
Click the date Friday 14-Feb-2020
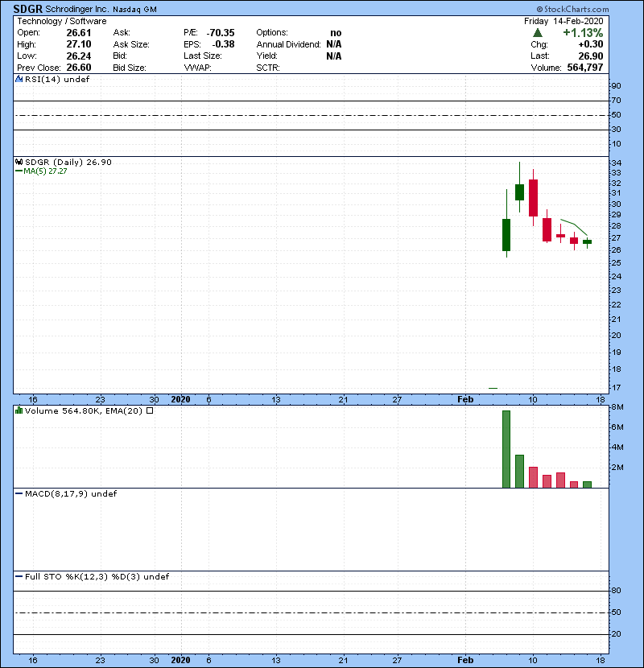click(563, 21)
